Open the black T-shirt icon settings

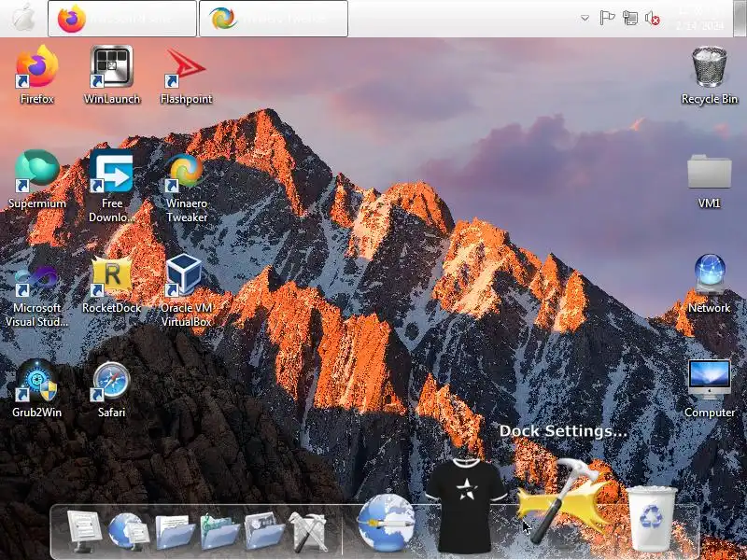466,505
